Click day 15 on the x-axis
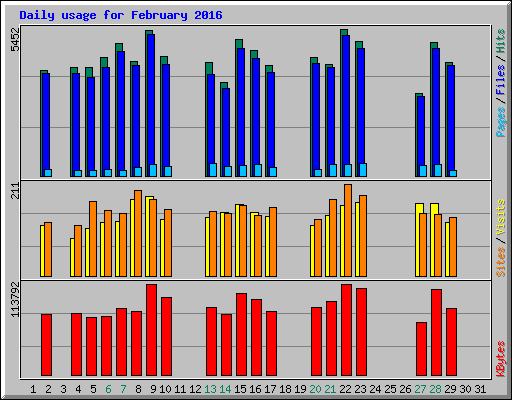This screenshot has width=512, height=400. pyautogui.click(x=240, y=389)
